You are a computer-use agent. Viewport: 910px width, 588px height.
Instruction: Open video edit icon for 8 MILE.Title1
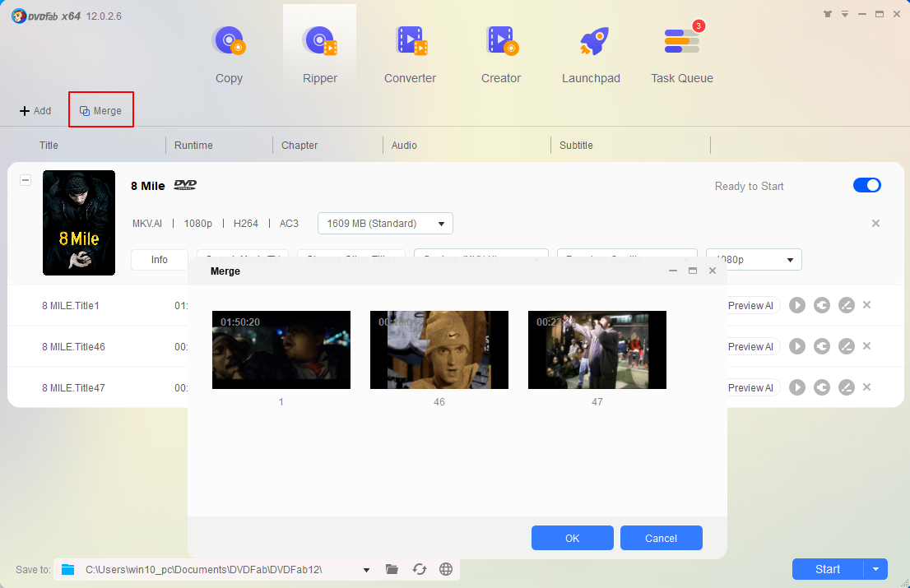tap(847, 305)
